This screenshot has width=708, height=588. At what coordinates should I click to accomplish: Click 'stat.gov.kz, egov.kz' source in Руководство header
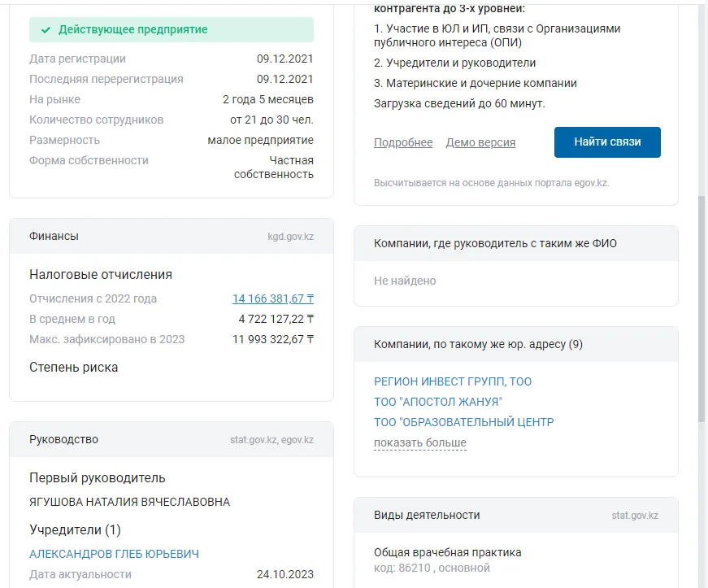point(271,440)
